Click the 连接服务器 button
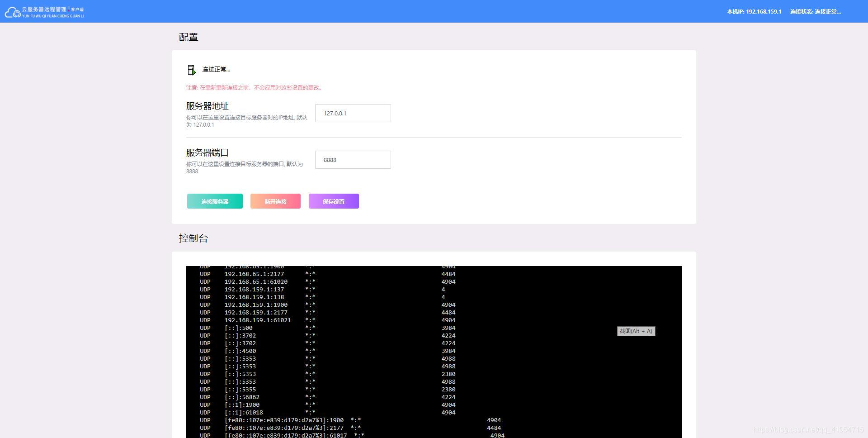868x438 pixels. point(215,201)
